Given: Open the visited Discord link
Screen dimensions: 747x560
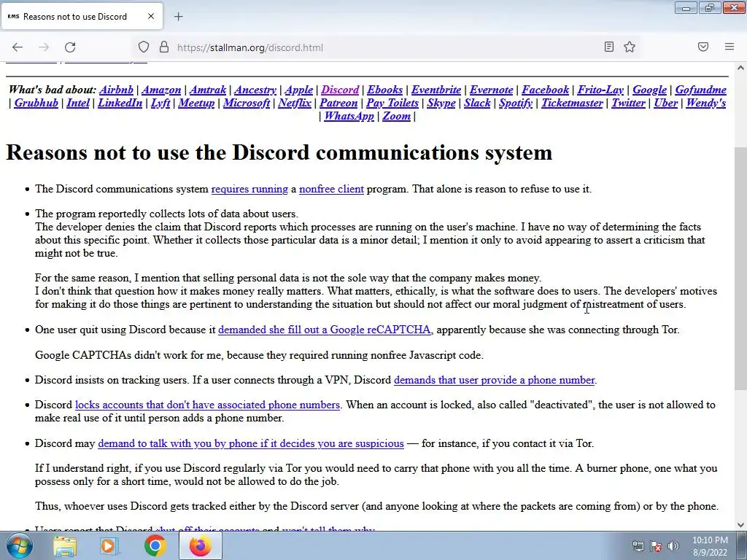Looking at the screenshot, I should (x=340, y=90).
